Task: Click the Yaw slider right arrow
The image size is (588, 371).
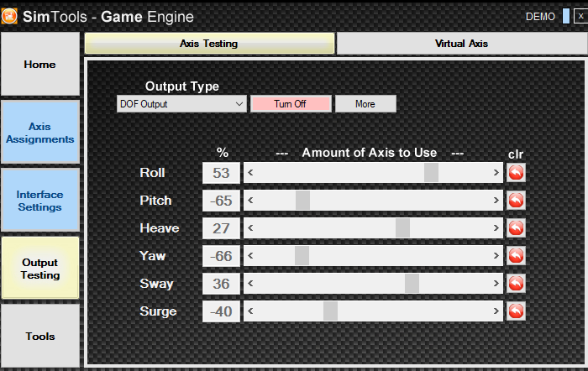Action: (496, 256)
